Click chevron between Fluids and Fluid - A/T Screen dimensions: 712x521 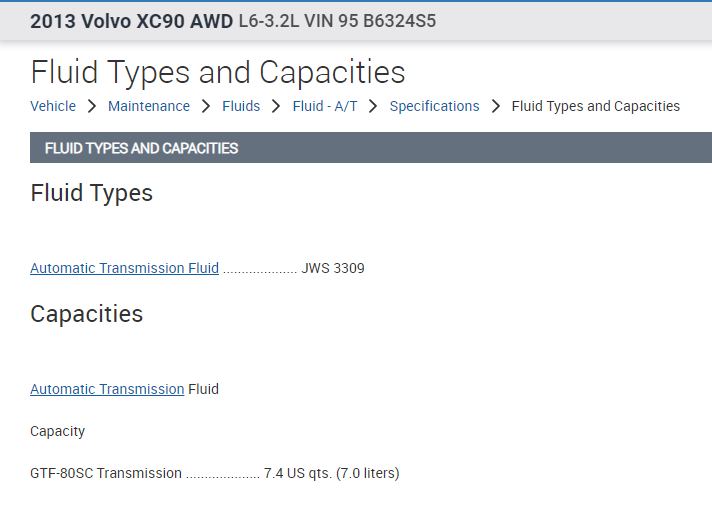point(276,106)
